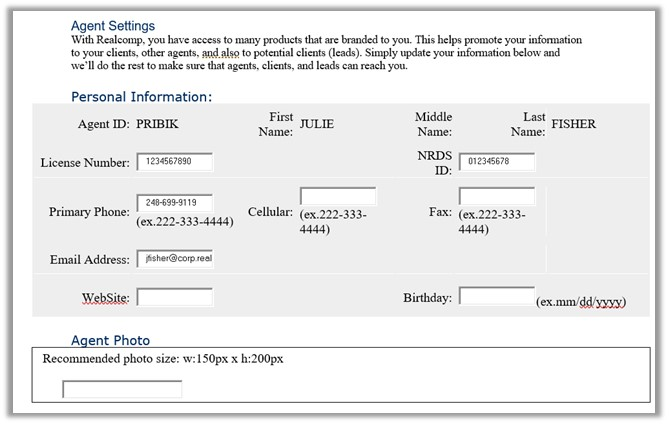Click the WebSite input box
The width and height of the screenshot is (669, 424).
(x=175, y=297)
